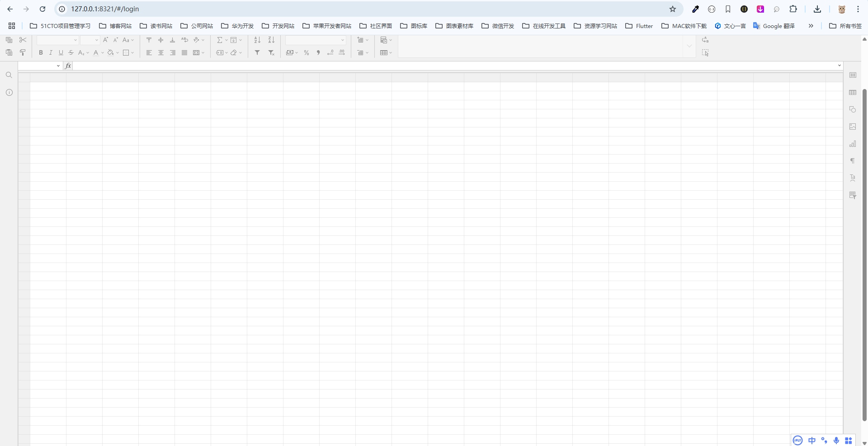Open the font size dropdown
868x446 pixels.
(96, 40)
